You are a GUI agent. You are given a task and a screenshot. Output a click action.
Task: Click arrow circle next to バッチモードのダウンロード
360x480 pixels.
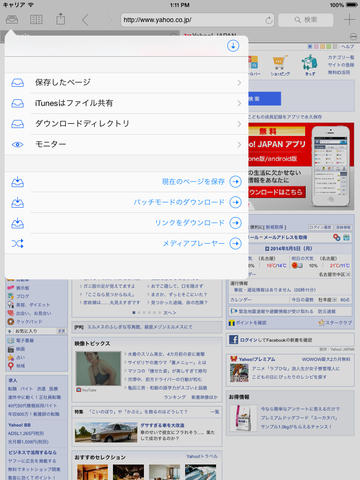[236, 202]
